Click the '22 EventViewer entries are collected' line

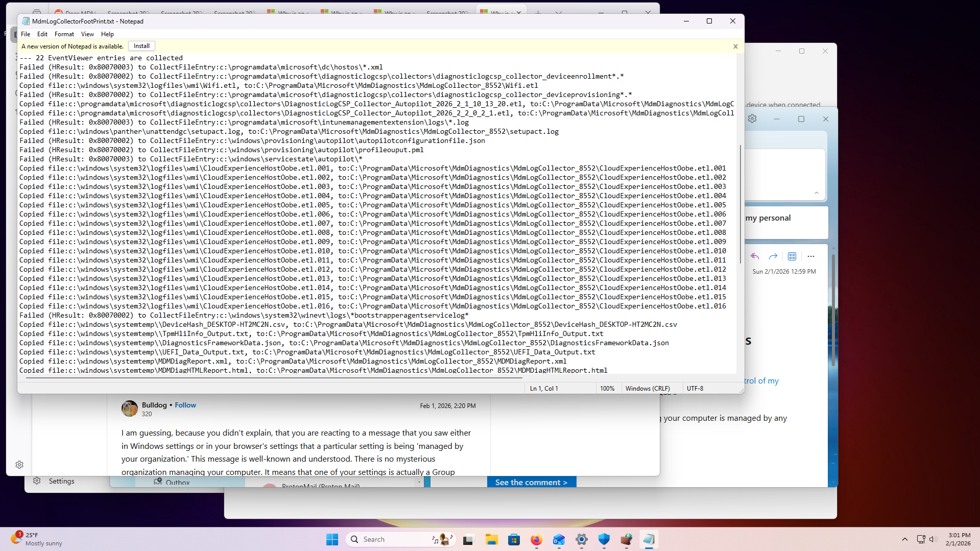point(101,58)
